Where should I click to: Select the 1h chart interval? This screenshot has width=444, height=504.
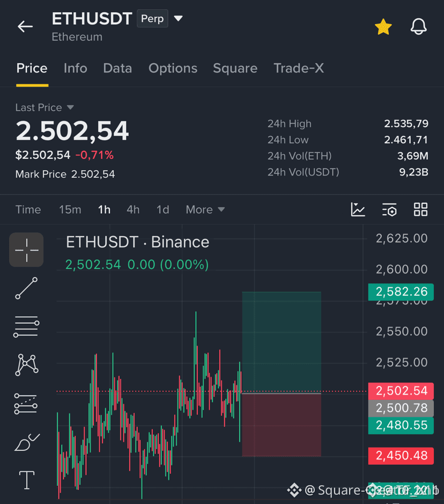104,209
